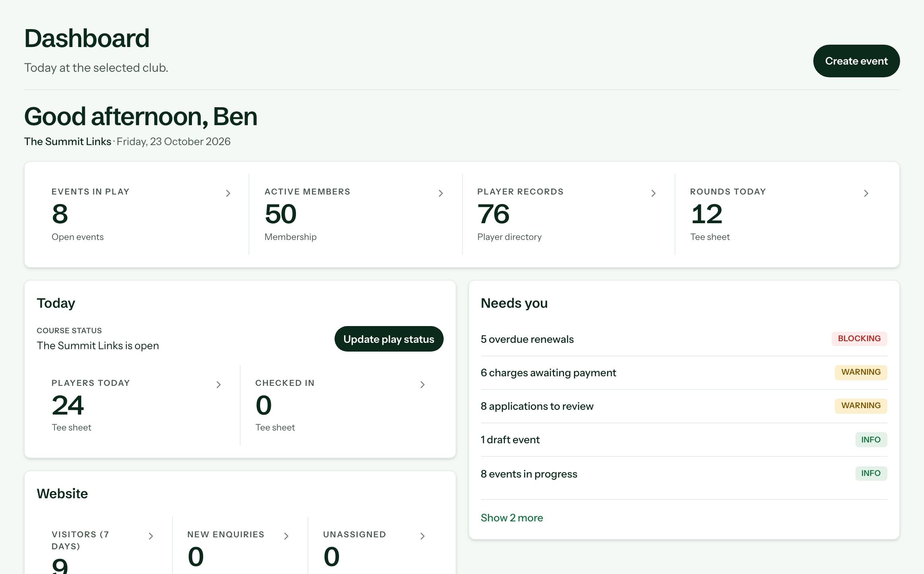
Task: Click the WARNING badge beside charges awaiting payment
Action: 861,372
